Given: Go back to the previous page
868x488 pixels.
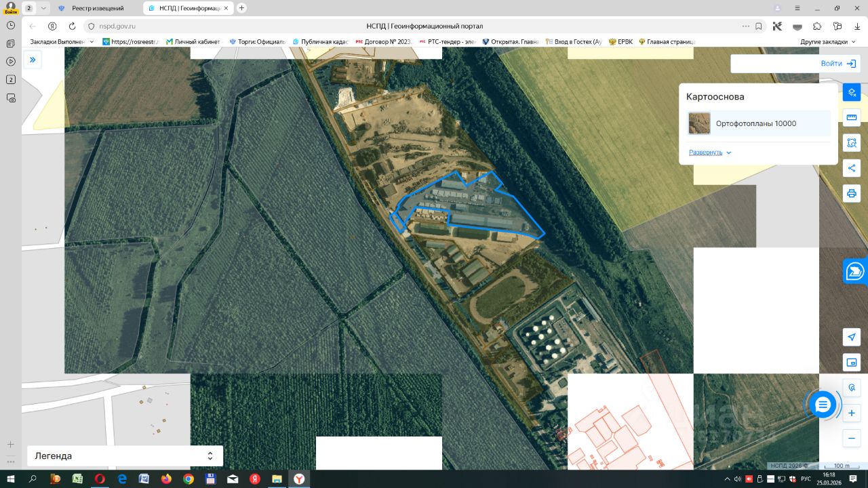Looking at the screenshot, I should (33, 26).
